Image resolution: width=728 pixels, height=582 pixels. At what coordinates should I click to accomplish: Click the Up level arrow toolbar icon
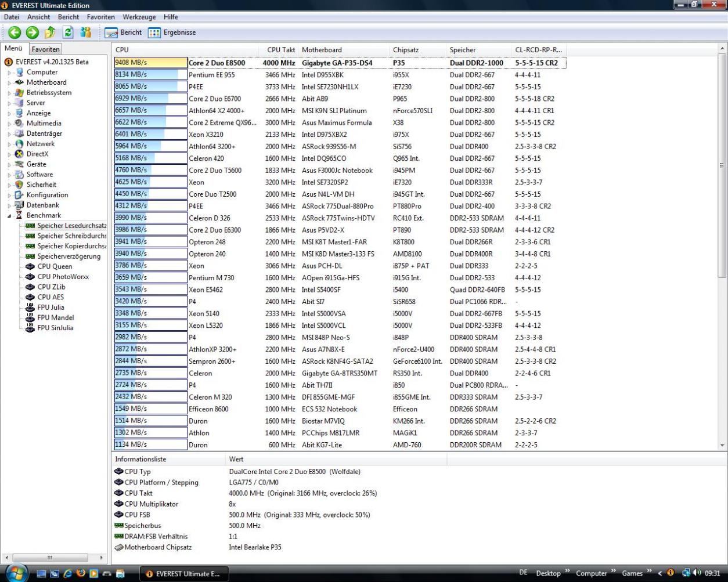click(50, 33)
